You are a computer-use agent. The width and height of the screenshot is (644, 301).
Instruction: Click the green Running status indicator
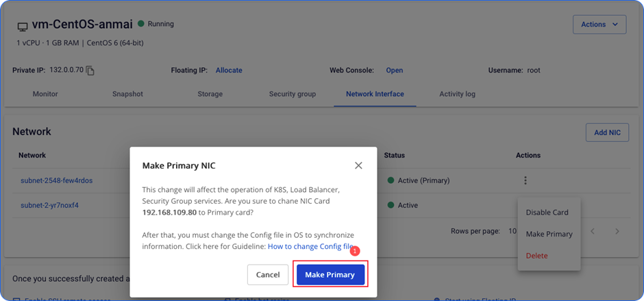point(141,24)
